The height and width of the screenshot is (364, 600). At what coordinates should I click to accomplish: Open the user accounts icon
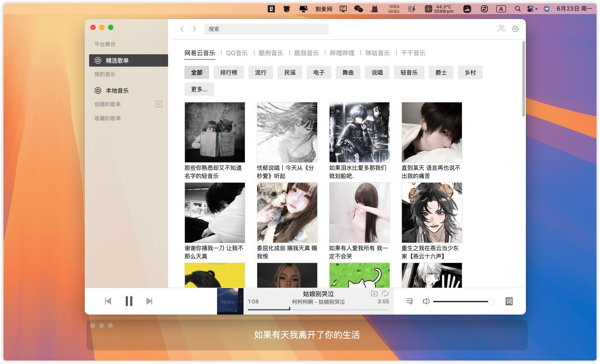point(502,29)
